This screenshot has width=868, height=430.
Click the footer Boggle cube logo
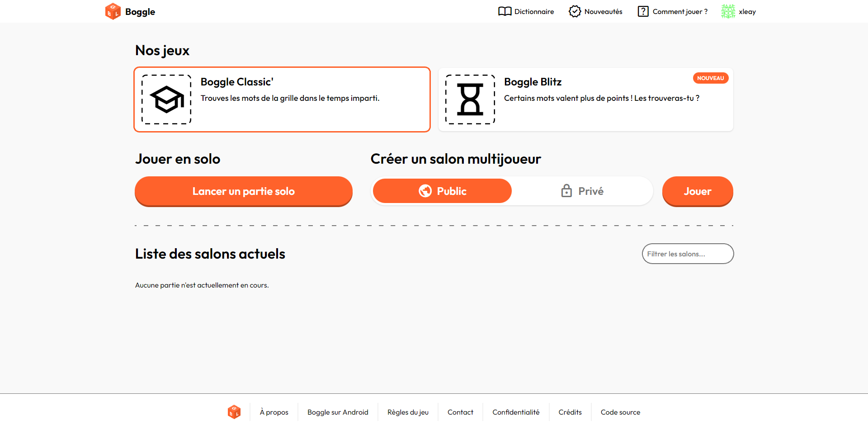tap(234, 412)
